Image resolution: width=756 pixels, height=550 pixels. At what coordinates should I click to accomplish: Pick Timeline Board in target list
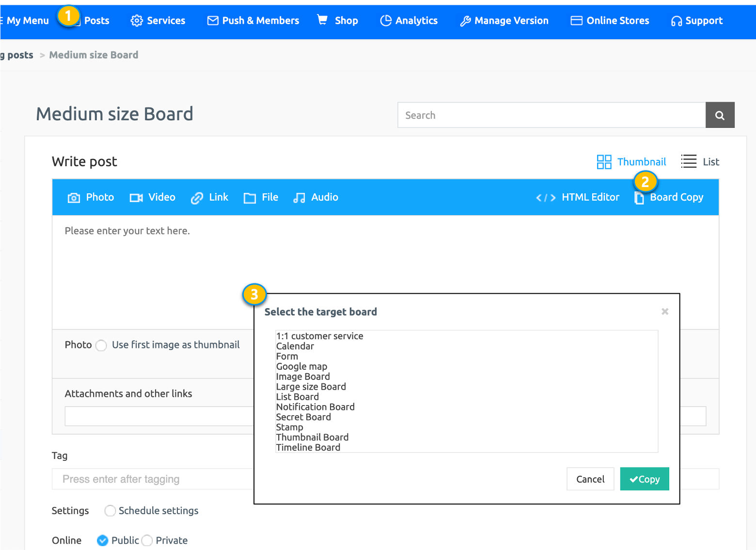click(x=308, y=447)
